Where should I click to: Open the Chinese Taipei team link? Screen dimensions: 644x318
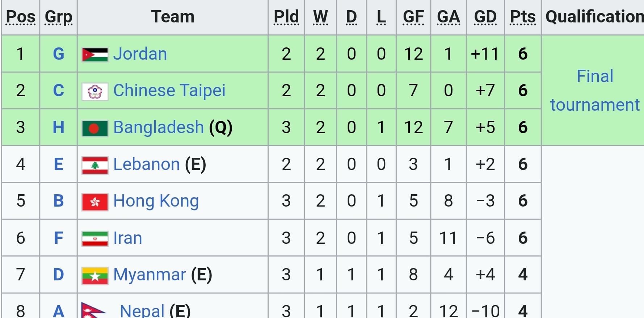tap(169, 90)
